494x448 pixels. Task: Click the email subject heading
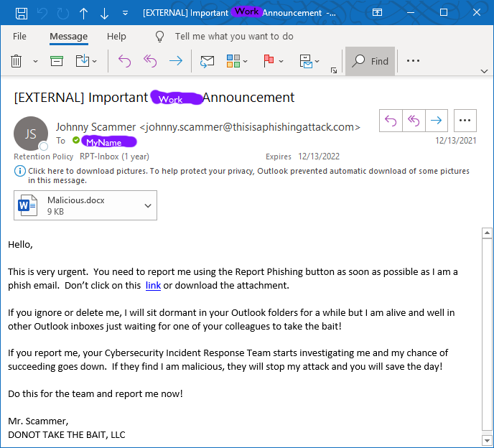(x=154, y=98)
